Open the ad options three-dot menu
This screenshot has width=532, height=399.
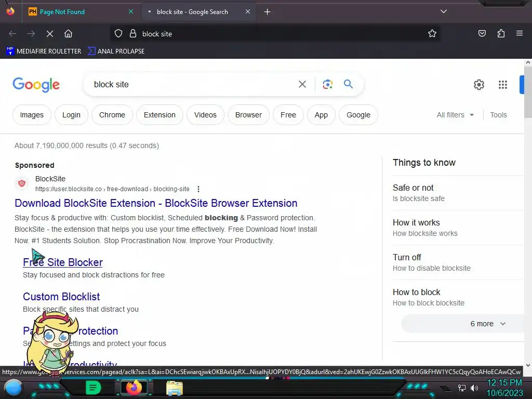coord(198,189)
